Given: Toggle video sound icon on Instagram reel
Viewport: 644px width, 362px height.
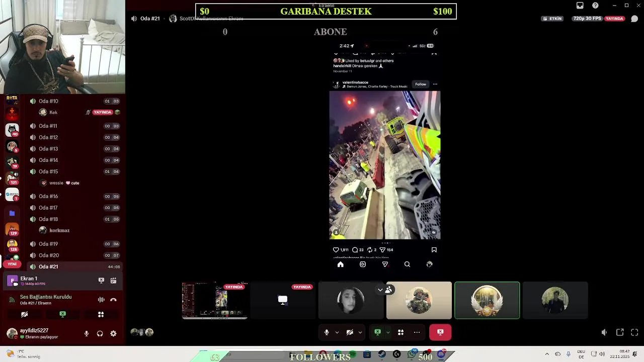Looking at the screenshot, I should 434,232.
